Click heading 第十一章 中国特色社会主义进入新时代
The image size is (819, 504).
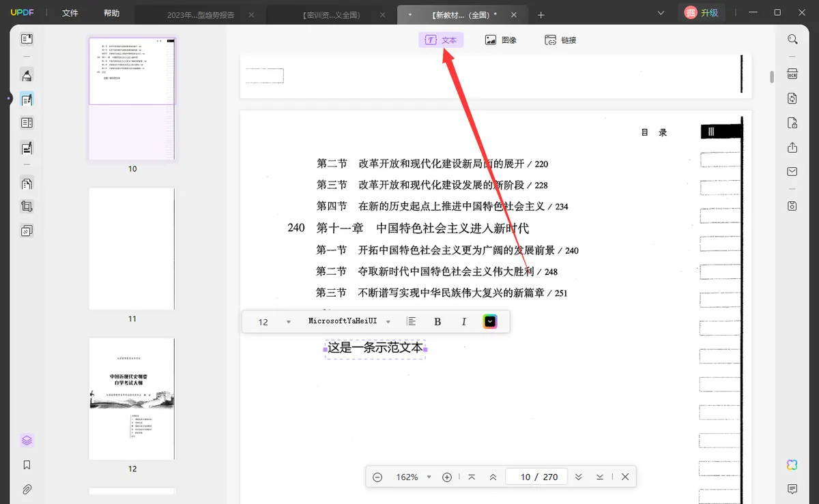tap(422, 228)
